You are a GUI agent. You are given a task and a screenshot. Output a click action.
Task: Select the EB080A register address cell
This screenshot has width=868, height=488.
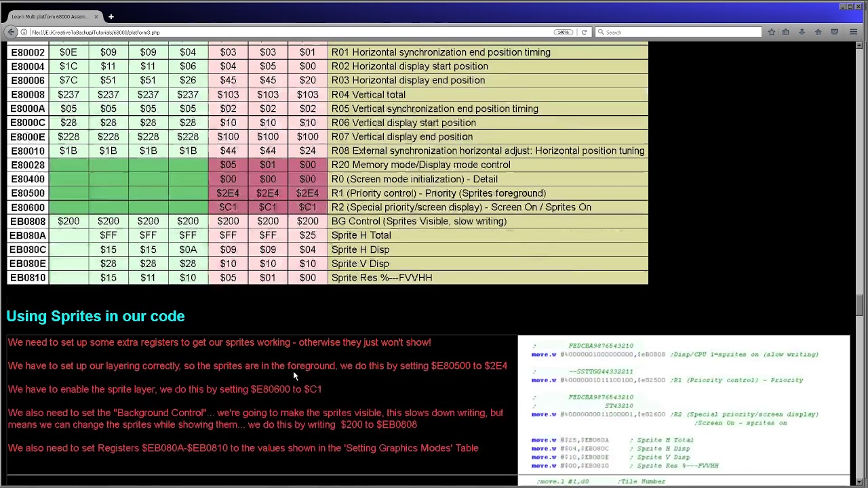pos(28,235)
